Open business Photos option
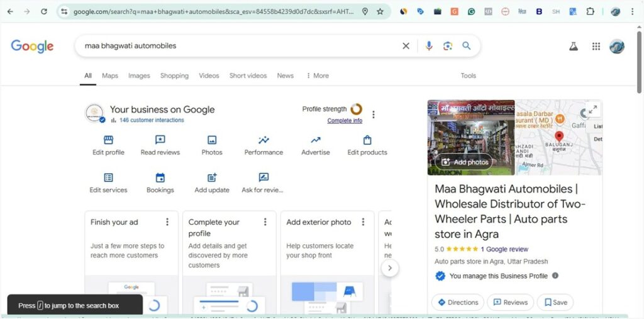 [x=212, y=146]
